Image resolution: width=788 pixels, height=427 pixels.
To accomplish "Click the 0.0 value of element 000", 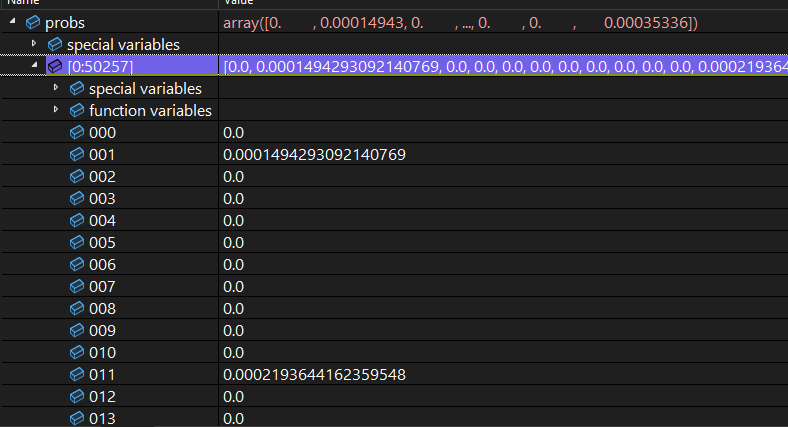I will coord(234,133).
